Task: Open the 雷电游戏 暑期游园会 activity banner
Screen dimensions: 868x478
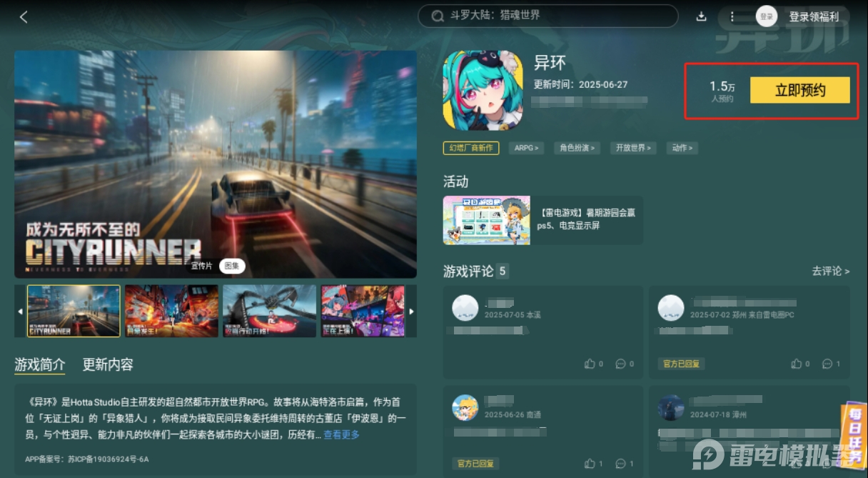Action: pyautogui.click(x=542, y=220)
